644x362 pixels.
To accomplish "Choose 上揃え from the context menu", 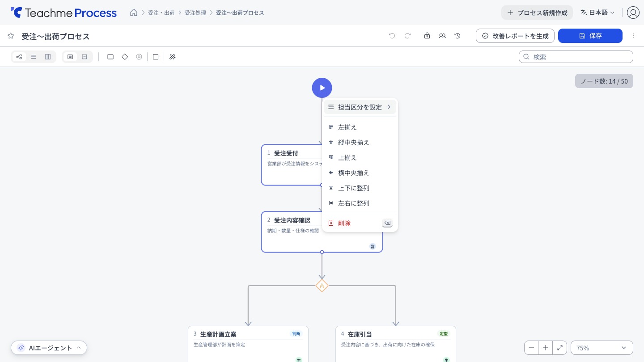I will coord(360,158).
